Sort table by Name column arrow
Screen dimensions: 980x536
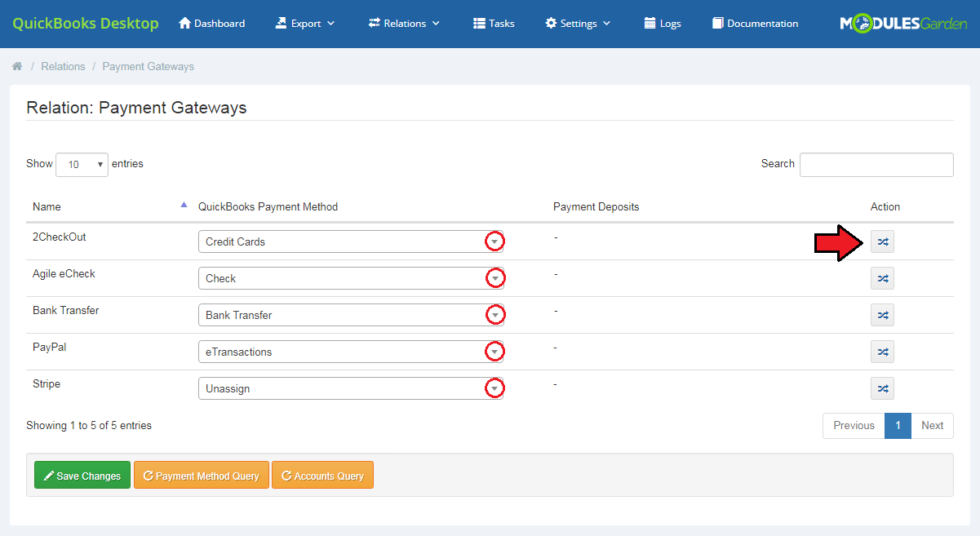pos(184,205)
